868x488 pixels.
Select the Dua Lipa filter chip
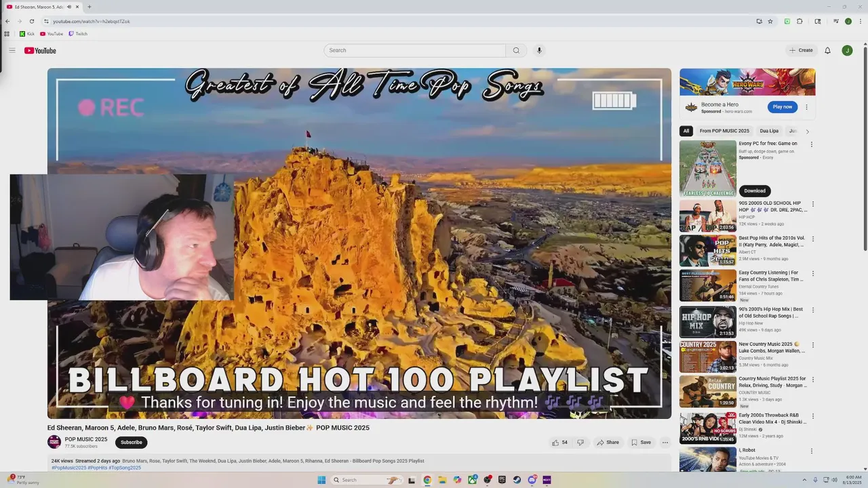769,131
